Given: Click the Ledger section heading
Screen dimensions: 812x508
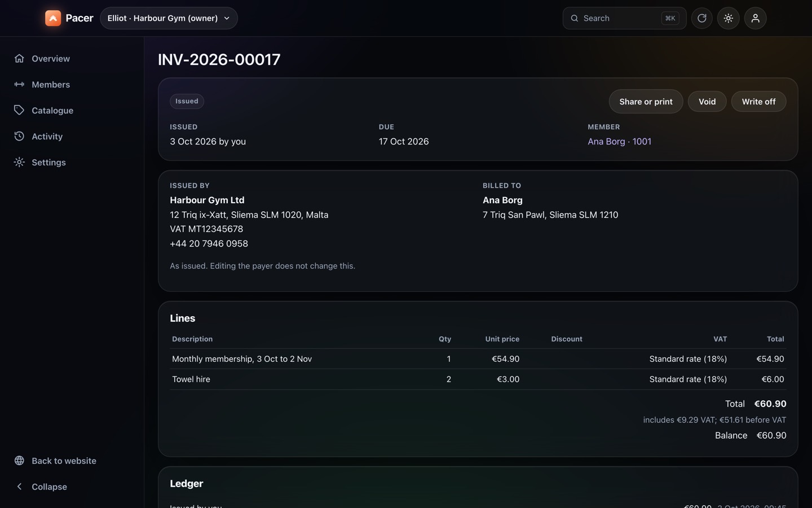Looking at the screenshot, I should [x=187, y=484].
